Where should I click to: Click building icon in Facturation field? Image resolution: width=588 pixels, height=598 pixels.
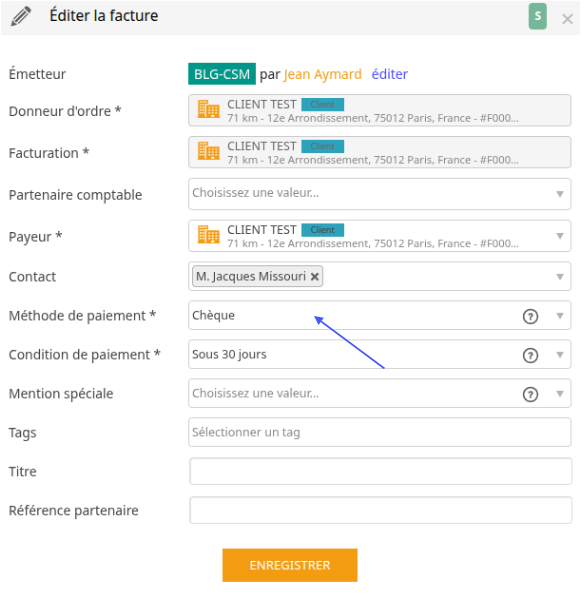tap(208, 151)
